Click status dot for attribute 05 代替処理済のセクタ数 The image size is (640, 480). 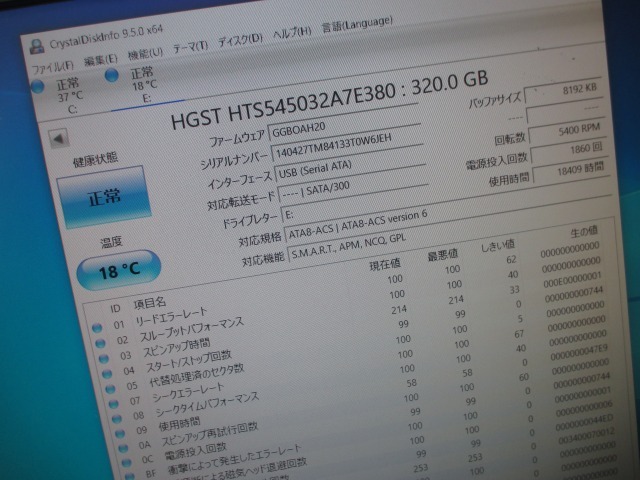click(110, 389)
